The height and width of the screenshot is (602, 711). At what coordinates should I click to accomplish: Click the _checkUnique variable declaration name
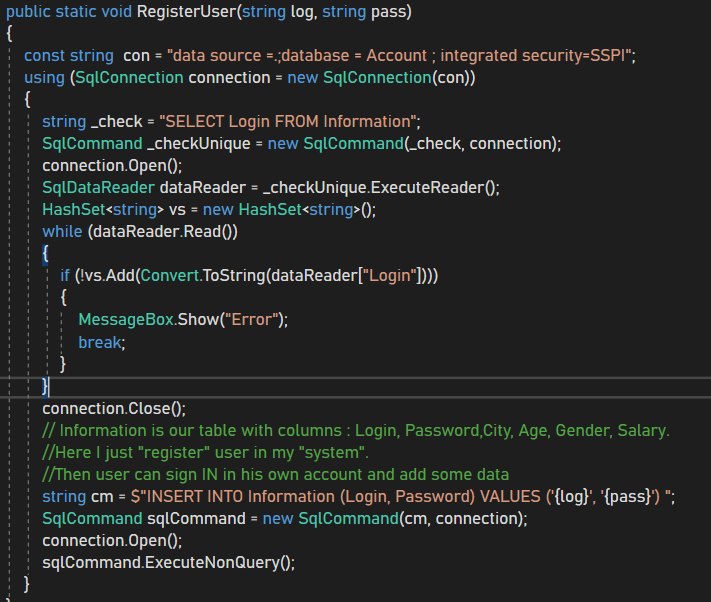(x=199, y=144)
